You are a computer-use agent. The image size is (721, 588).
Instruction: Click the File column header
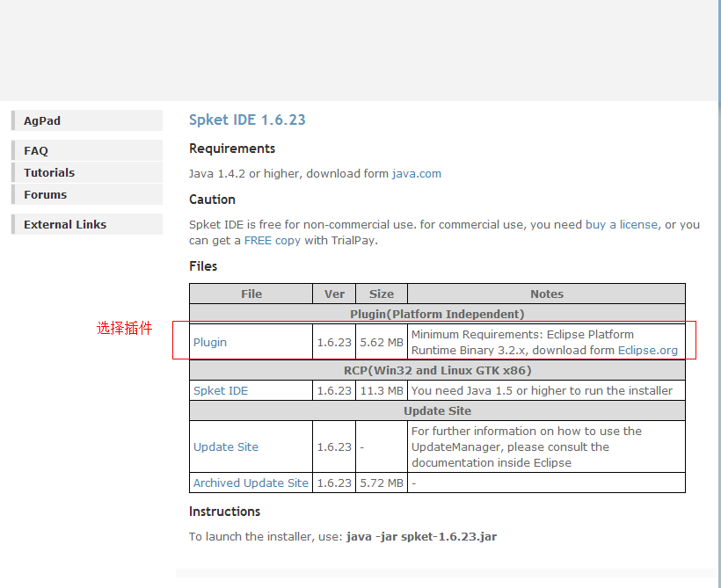(x=251, y=294)
